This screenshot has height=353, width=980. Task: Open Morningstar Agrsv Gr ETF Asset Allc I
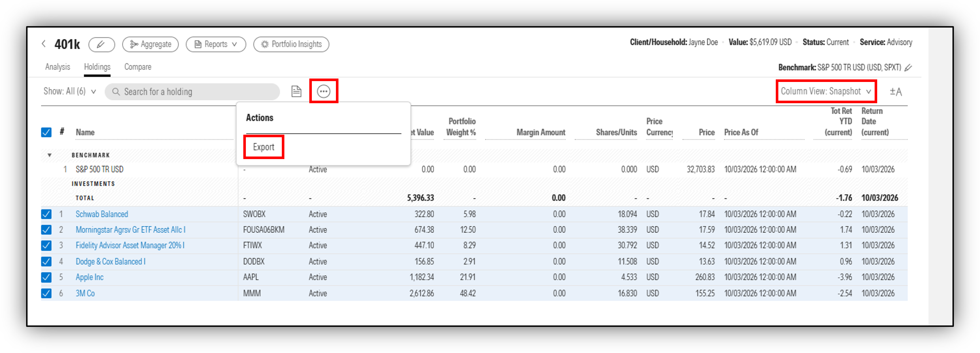coord(131,230)
